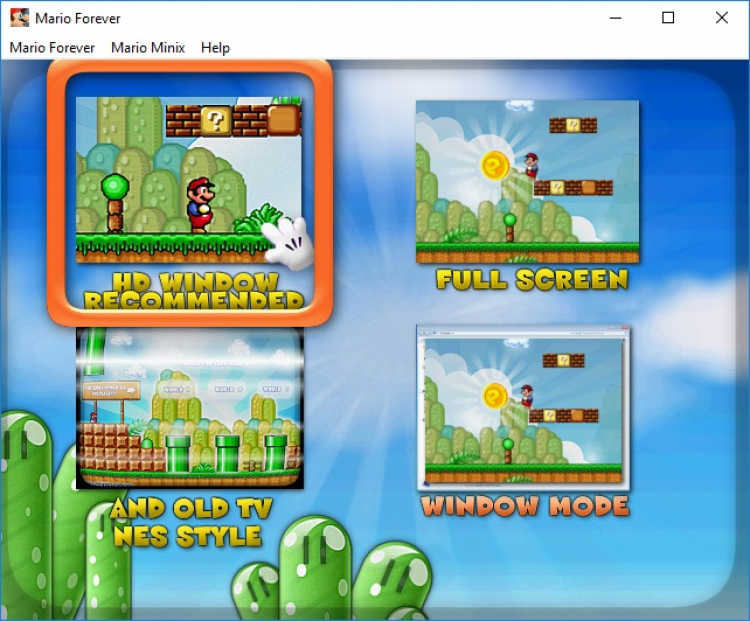Maximize the Mario Forever window
Image resolution: width=750 pixels, height=621 pixels.
[x=668, y=18]
